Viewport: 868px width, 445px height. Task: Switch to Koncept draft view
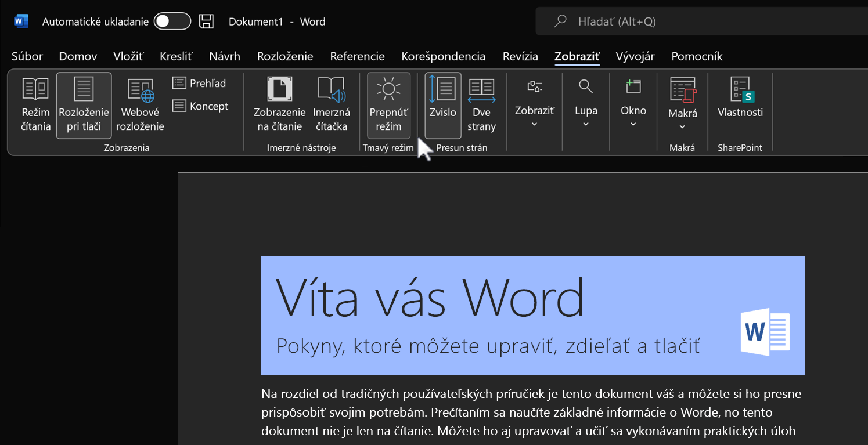coord(201,106)
